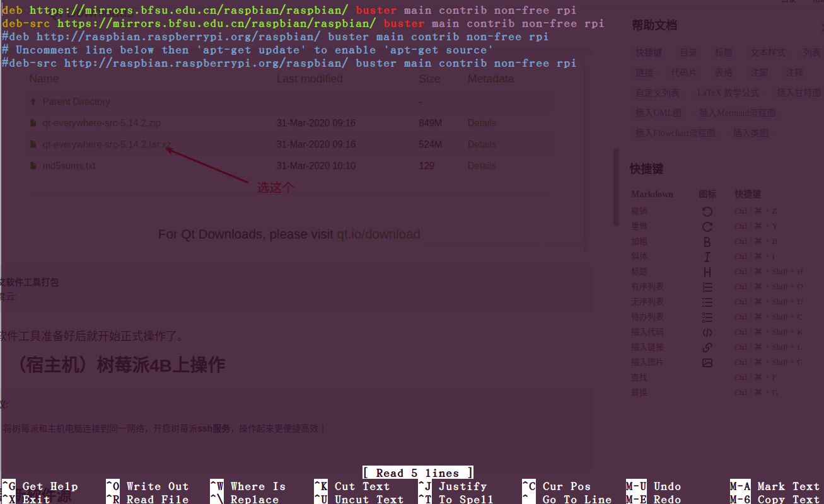Screen dimensions: 824x504
Task: Click the ordered list (有序列表) icon
Action: click(x=707, y=286)
